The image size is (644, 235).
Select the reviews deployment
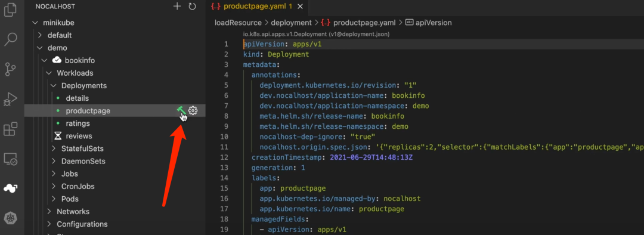click(79, 136)
